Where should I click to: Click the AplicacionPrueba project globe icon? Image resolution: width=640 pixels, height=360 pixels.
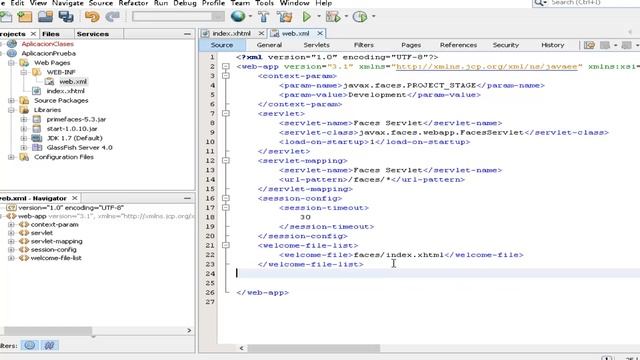click(x=12, y=53)
